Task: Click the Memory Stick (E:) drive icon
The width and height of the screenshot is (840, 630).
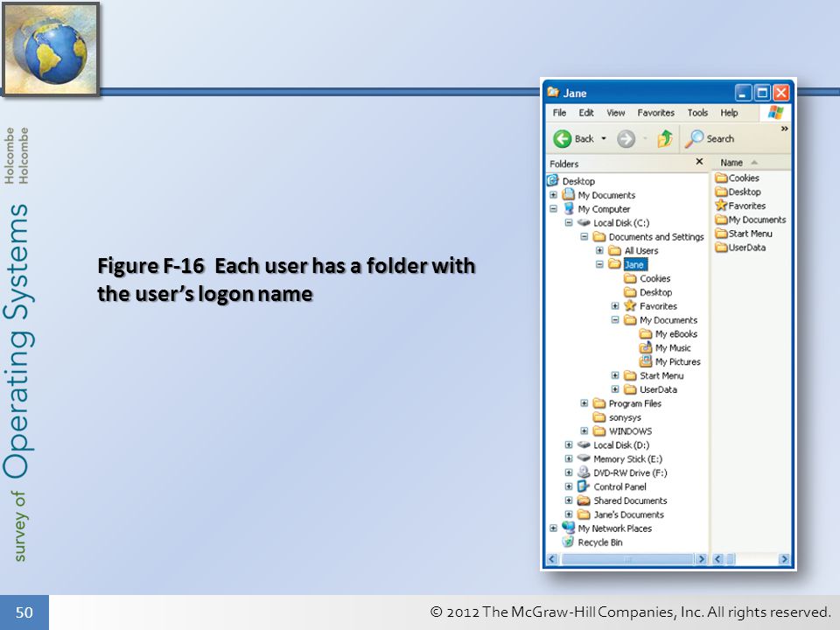Action: pos(584,458)
